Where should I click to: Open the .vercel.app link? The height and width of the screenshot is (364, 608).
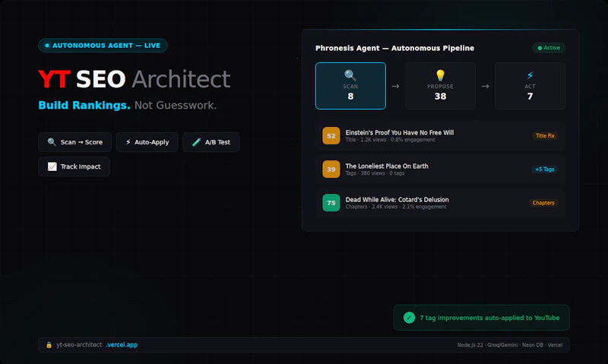[122, 344]
